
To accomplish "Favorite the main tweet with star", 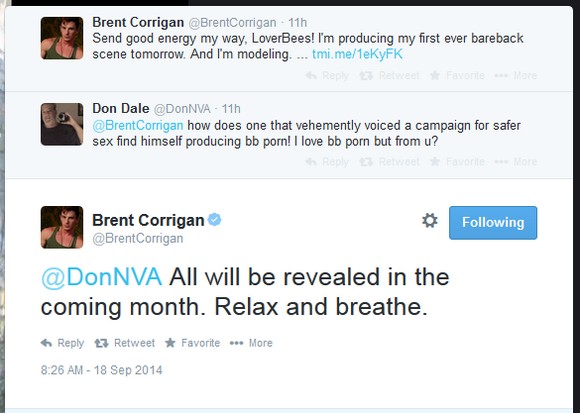I will (x=192, y=343).
